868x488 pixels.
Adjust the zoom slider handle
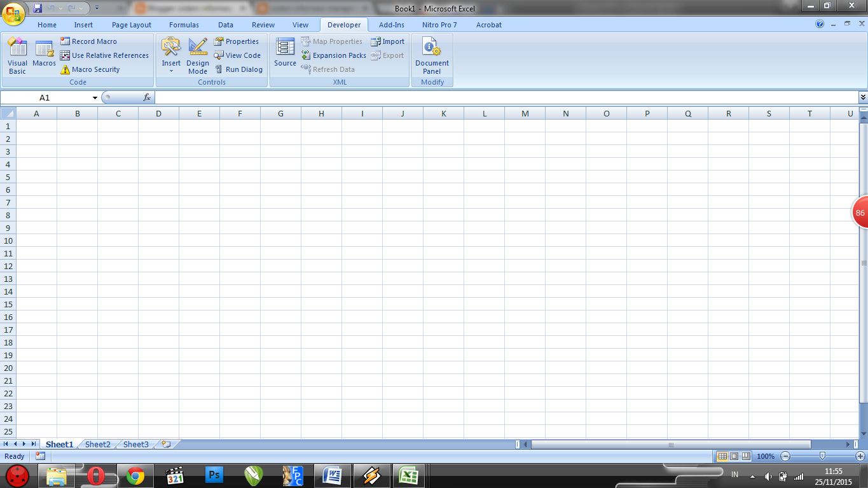[823, 456]
